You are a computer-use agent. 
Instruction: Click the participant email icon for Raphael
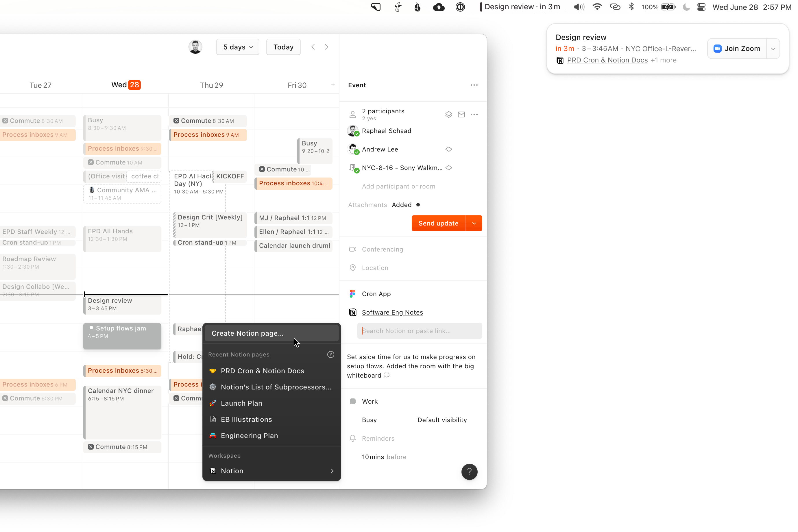(x=462, y=114)
